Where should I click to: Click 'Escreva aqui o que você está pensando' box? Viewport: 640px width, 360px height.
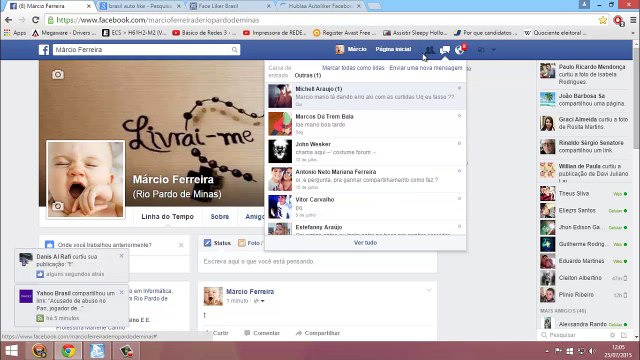[x=317, y=261]
